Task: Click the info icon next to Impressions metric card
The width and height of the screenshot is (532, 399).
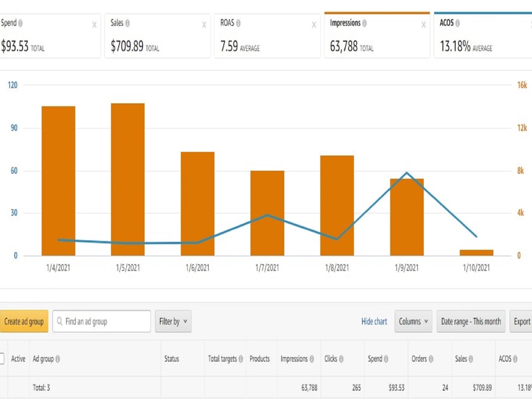Action: (x=364, y=23)
